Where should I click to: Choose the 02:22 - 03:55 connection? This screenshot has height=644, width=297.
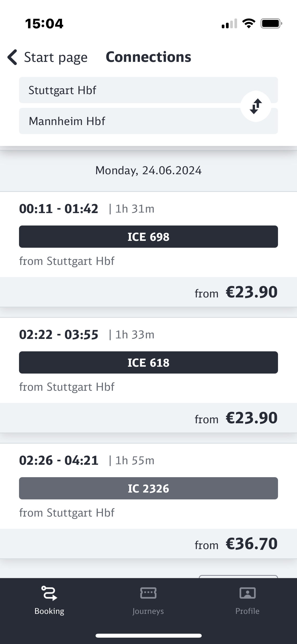tap(59, 335)
